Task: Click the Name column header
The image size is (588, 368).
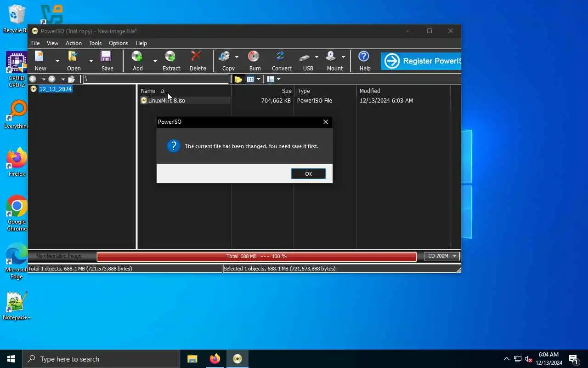Action: 185,91
